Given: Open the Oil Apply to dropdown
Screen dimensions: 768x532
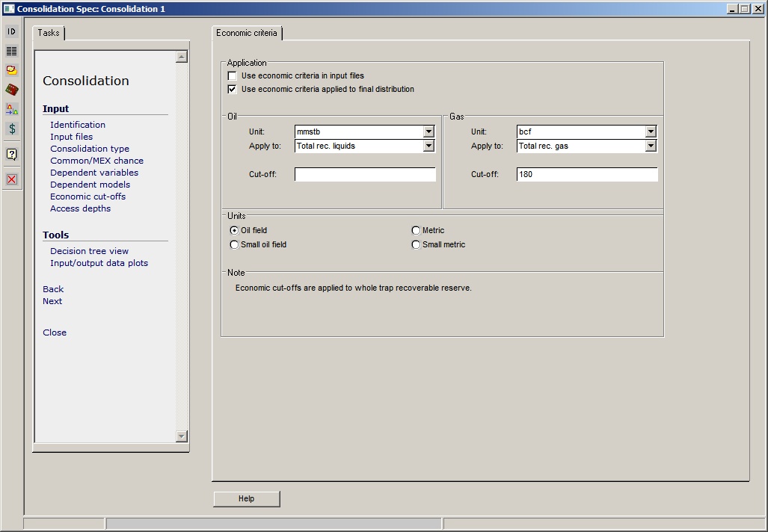Looking at the screenshot, I should tap(428, 146).
